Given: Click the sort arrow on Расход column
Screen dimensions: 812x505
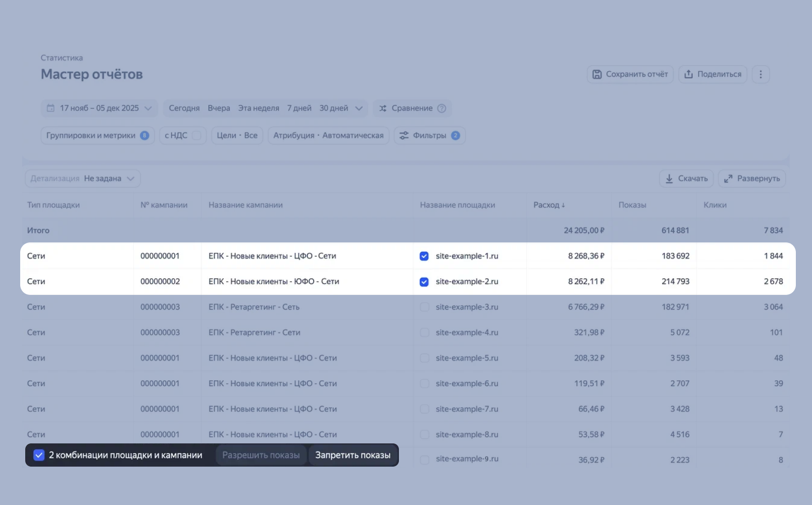Looking at the screenshot, I should click(x=563, y=205).
